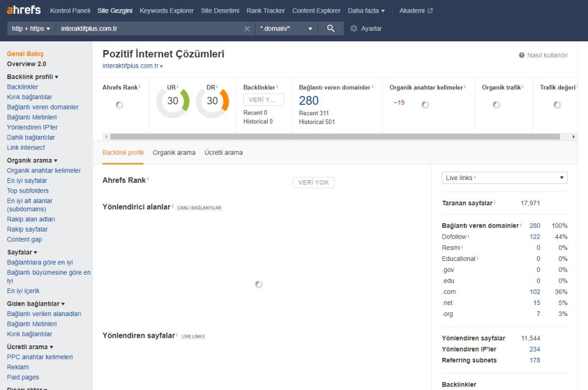Image resolution: width=588 pixels, height=390 pixels.
Task: Open Reklam in sidebar
Action: pyautogui.click(x=18, y=367)
